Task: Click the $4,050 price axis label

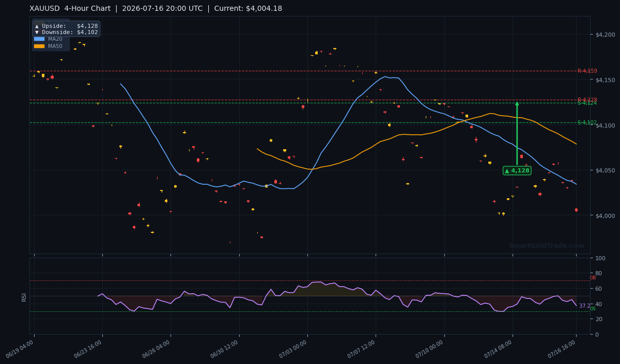Action: pyautogui.click(x=605, y=170)
